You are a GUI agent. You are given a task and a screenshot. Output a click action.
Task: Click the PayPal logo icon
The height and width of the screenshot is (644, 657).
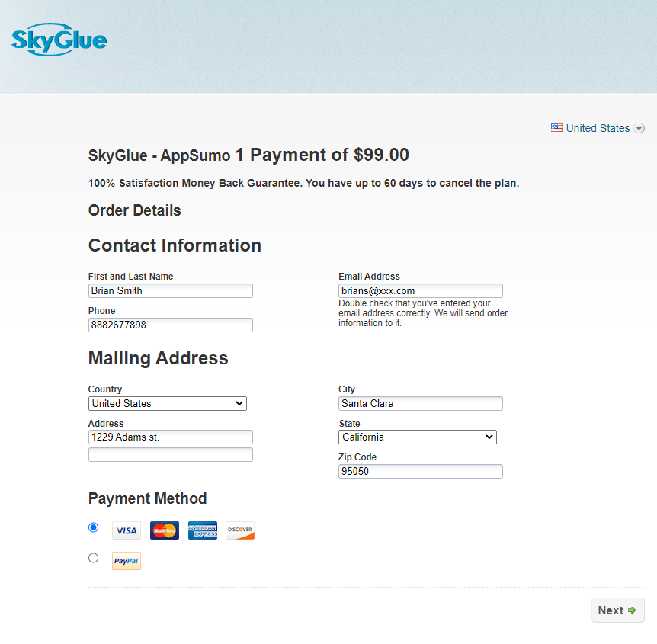(127, 561)
